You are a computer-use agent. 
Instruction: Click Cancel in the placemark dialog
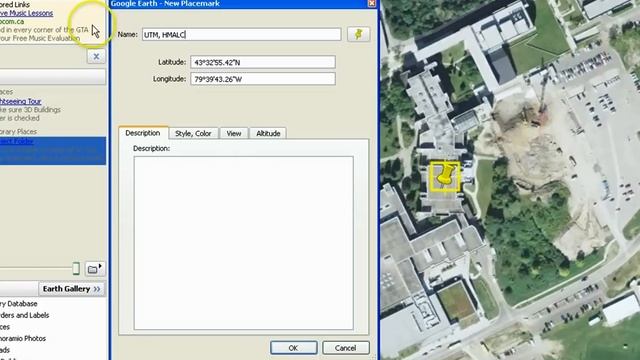(346, 348)
